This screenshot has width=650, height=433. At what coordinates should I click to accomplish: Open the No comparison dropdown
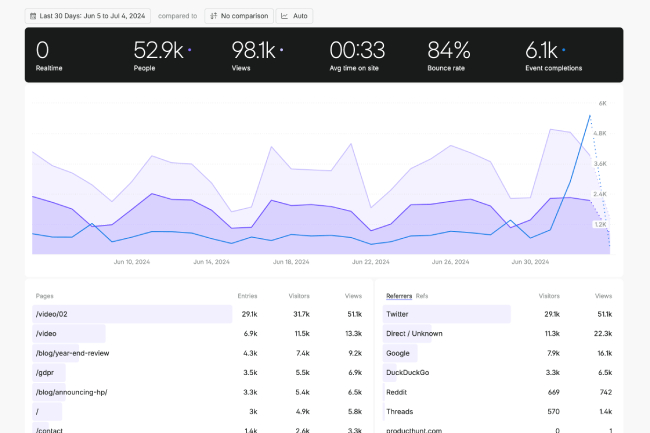point(239,16)
